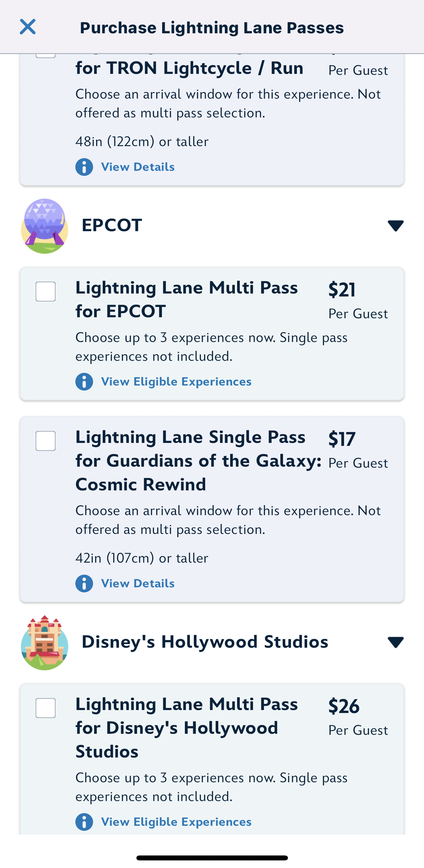Check Multi Pass for Disney's Hollywood Studios
Screen dimensions: 424x868
(x=46, y=708)
